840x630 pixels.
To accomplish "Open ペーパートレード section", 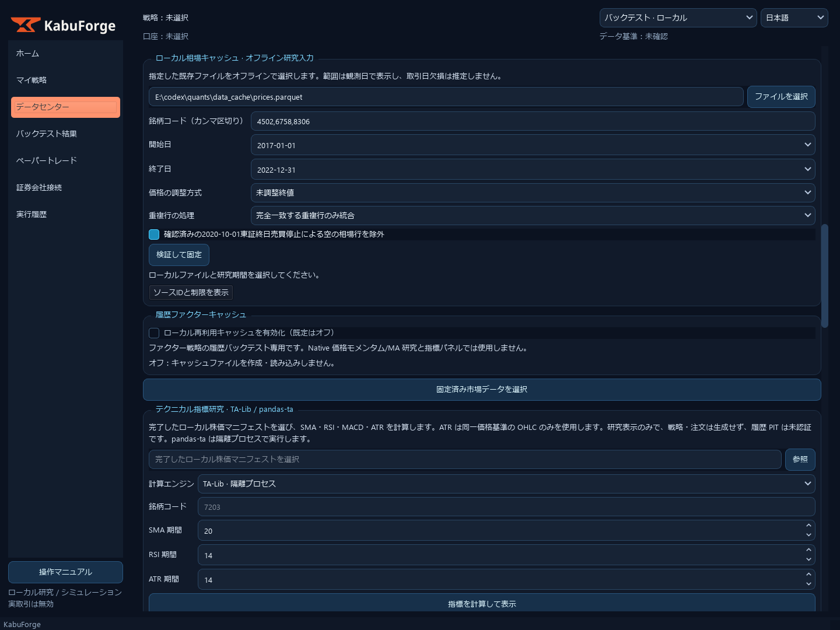I will point(65,161).
